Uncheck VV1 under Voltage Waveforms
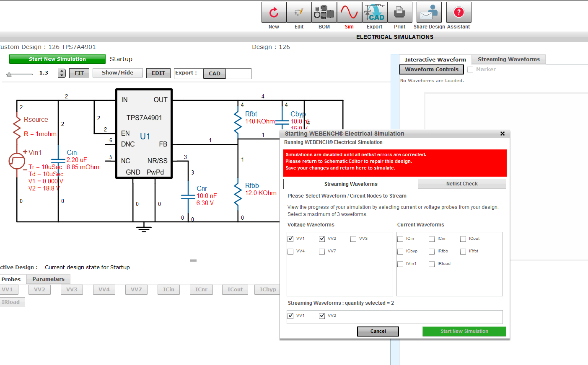This screenshot has width=588, height=365. click(290, 239)
